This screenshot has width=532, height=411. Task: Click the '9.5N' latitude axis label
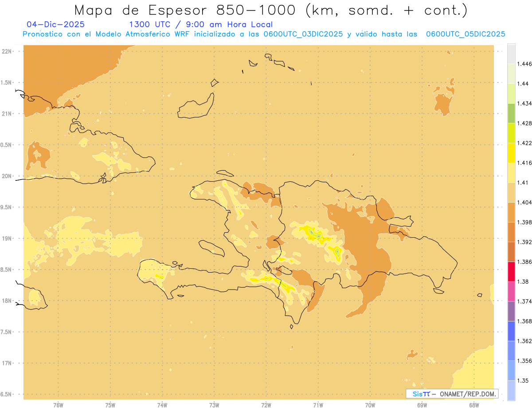tap(7, 207)
